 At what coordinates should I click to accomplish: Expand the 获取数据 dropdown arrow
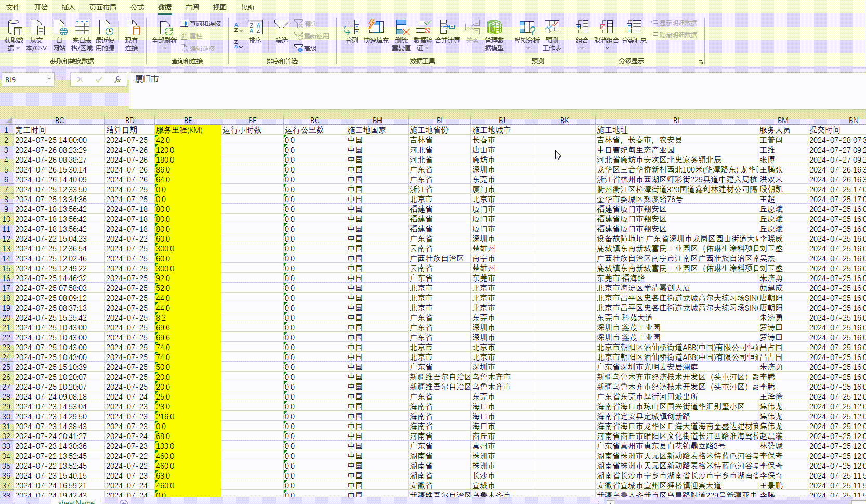[x=18, y=48]
